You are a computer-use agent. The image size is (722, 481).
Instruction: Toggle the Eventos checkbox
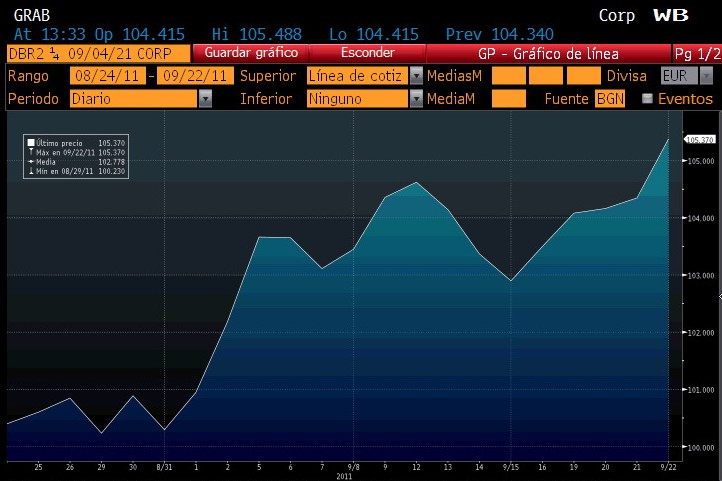(x=647, y=99)
